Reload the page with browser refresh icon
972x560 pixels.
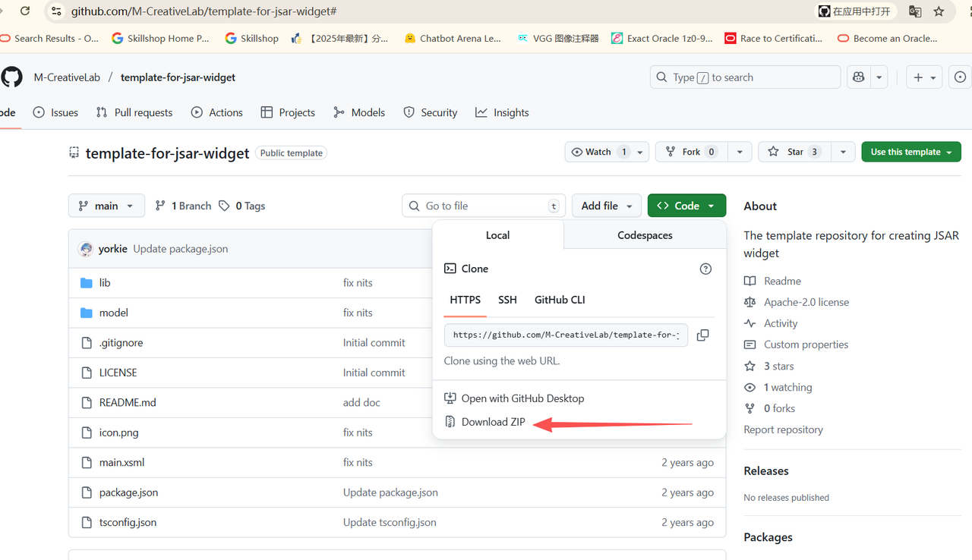click(x=25, y=11)
